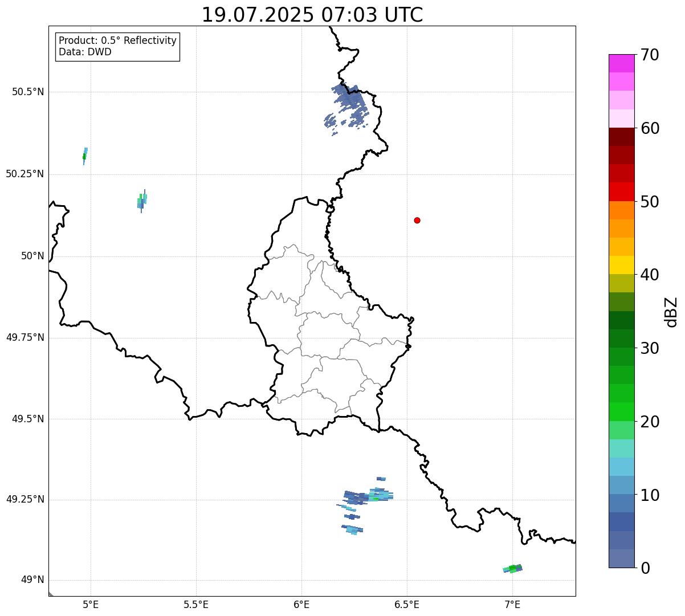
Task: Click the dBZ colorbar label
Action: pos(672,311)
